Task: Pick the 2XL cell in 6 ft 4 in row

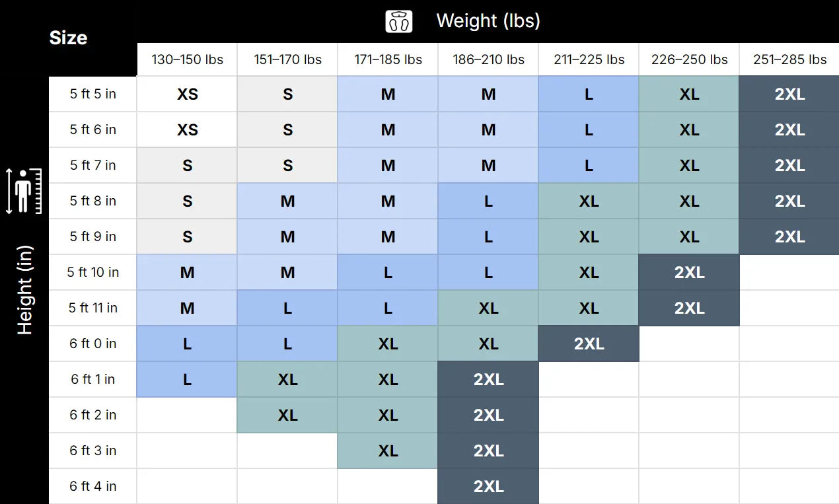Action: [x=488, y=486]
